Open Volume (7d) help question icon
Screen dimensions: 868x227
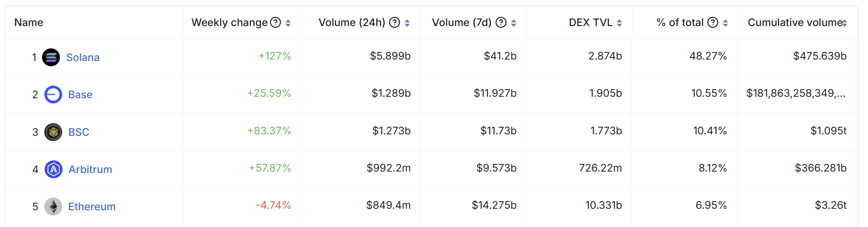click(x=501, y=23)
